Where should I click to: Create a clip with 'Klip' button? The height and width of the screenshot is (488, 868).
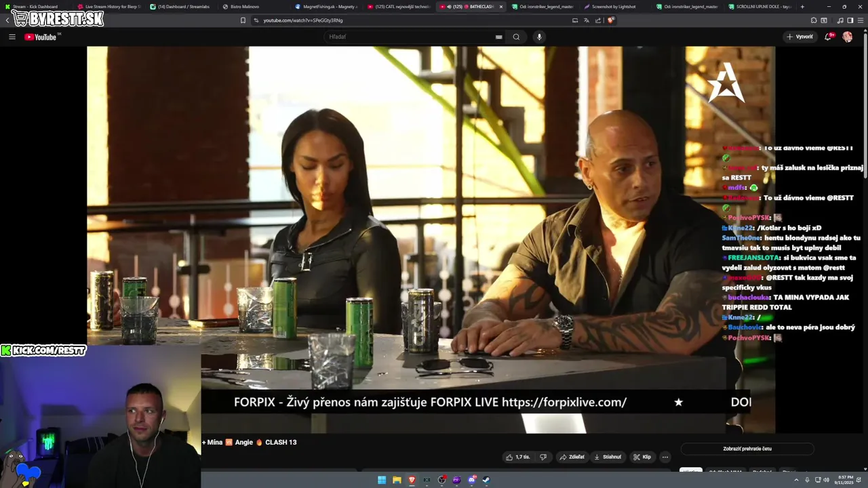(642, 457)
